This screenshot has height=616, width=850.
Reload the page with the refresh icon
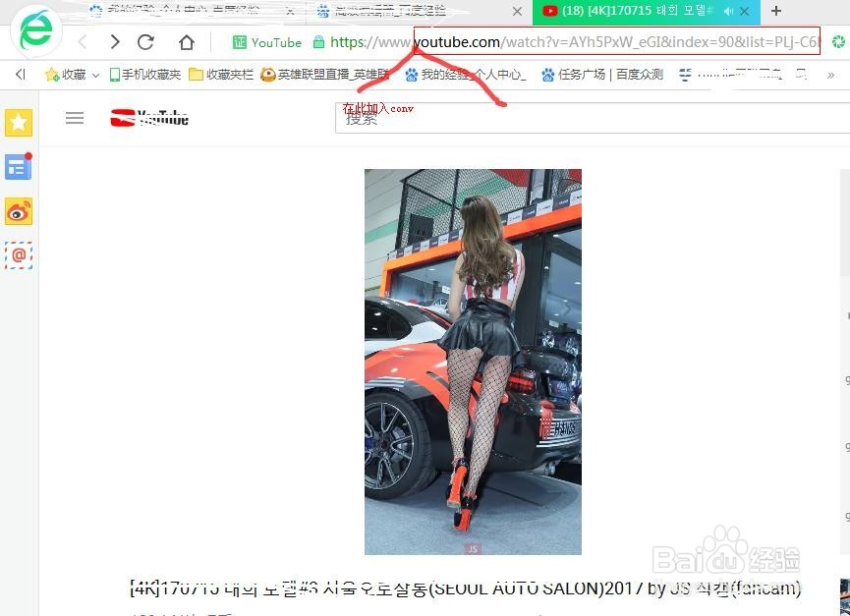click(145, 41)
